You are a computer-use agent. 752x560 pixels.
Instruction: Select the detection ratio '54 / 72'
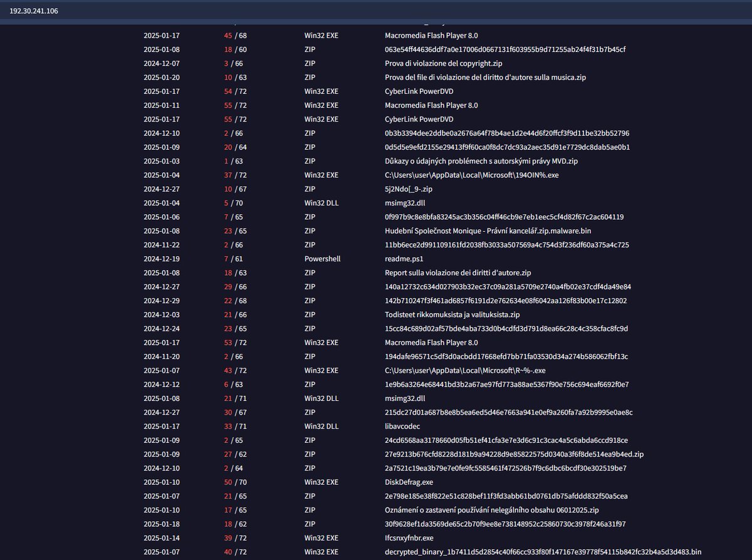coord(235,91)
